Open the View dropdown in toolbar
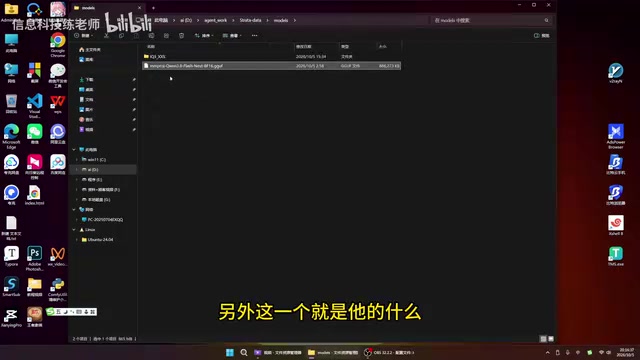This screenshot has height=360, width=640. 232,36
